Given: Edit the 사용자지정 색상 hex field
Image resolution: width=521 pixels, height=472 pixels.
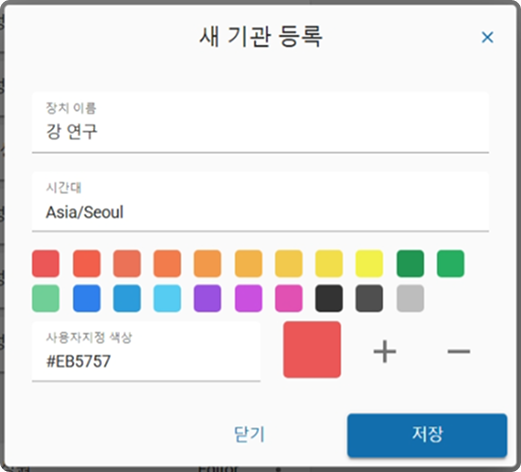Looking at the screenshot, I should [x=146, y=351].
